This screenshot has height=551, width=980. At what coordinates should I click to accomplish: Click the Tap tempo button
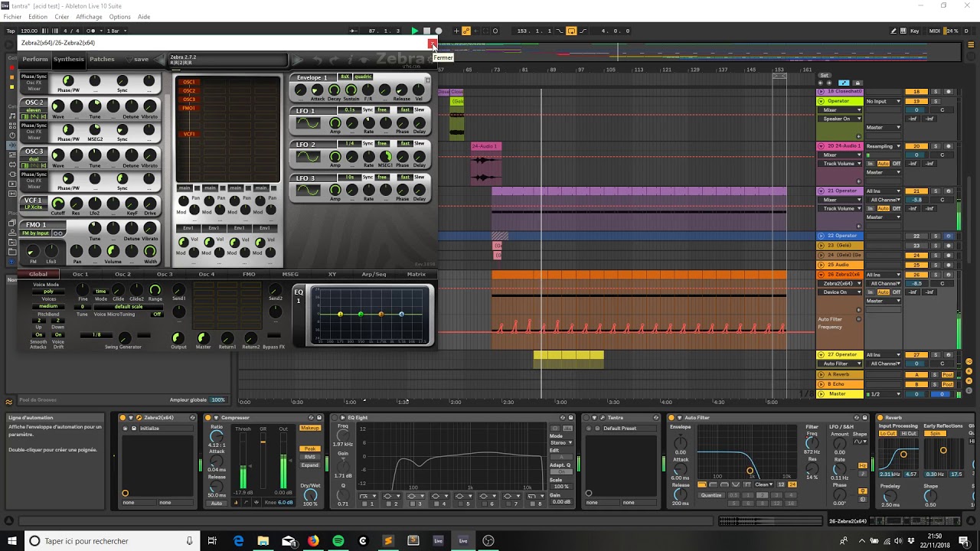11,31
